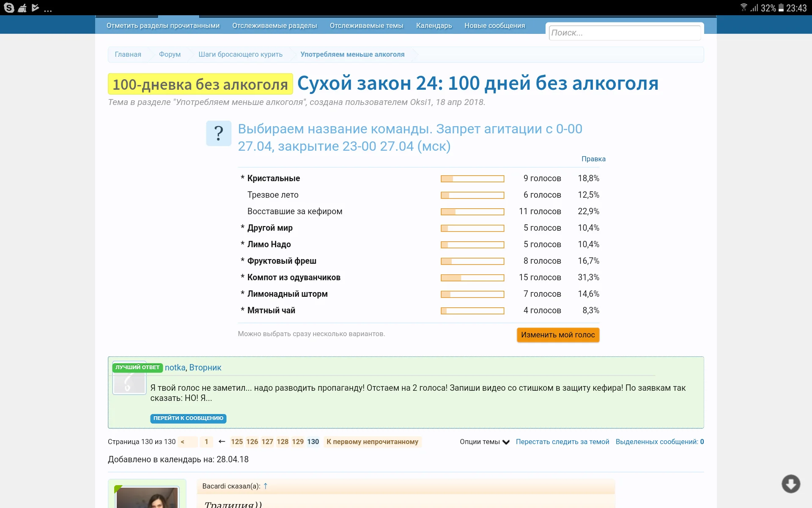The height and width of the screenshot is (508, 812).
Task: Select the Трезвое лето poll option
Action: 273,195
